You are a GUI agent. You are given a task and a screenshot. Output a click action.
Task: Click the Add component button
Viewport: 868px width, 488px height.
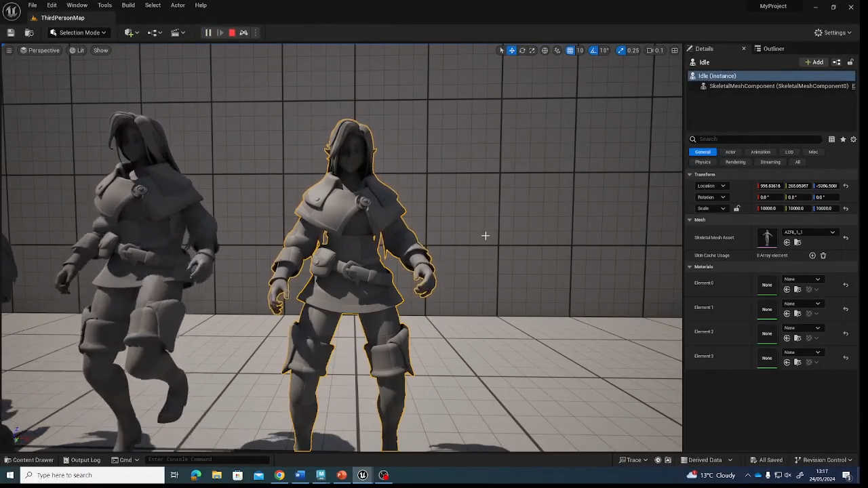tap(814, 62)
